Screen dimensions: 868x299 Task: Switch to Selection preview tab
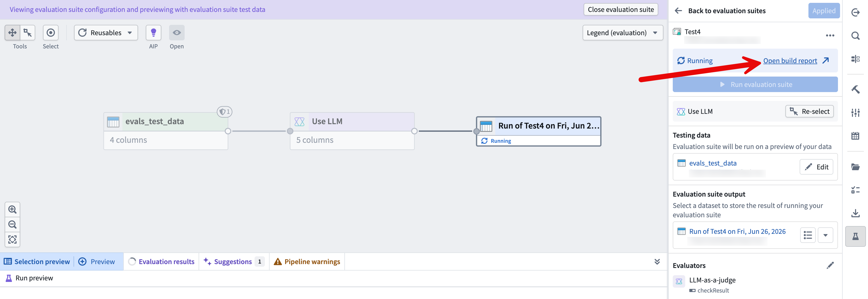tap(37, 262)
